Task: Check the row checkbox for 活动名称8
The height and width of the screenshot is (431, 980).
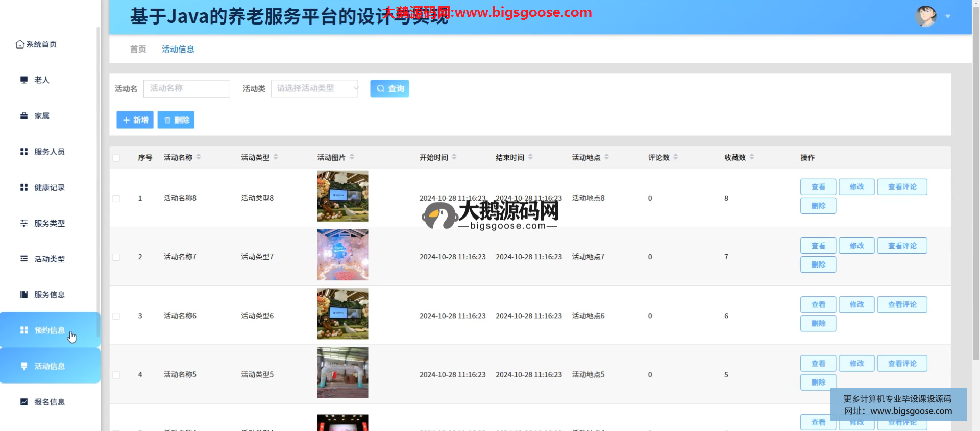Action: tap(116, 198)
